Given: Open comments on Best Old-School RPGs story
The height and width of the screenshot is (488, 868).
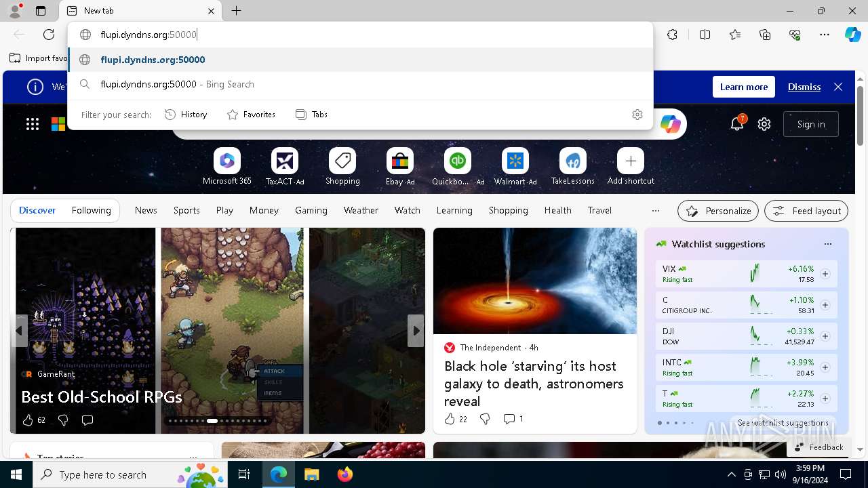Looking at the screenshot, I should click(87, 420).
